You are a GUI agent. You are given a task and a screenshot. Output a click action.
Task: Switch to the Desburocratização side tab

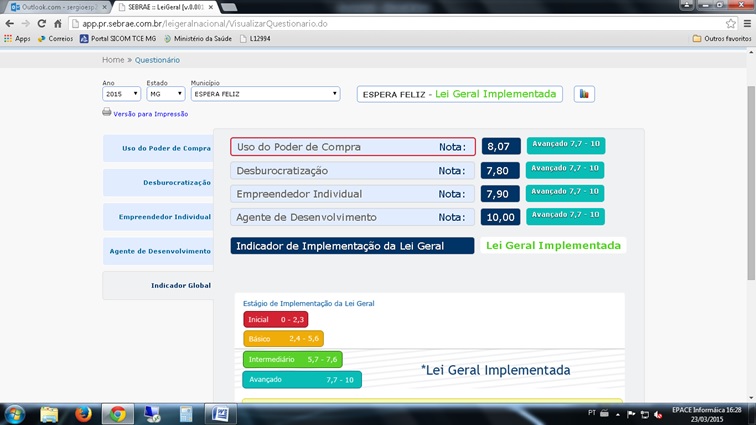(158, 183)
